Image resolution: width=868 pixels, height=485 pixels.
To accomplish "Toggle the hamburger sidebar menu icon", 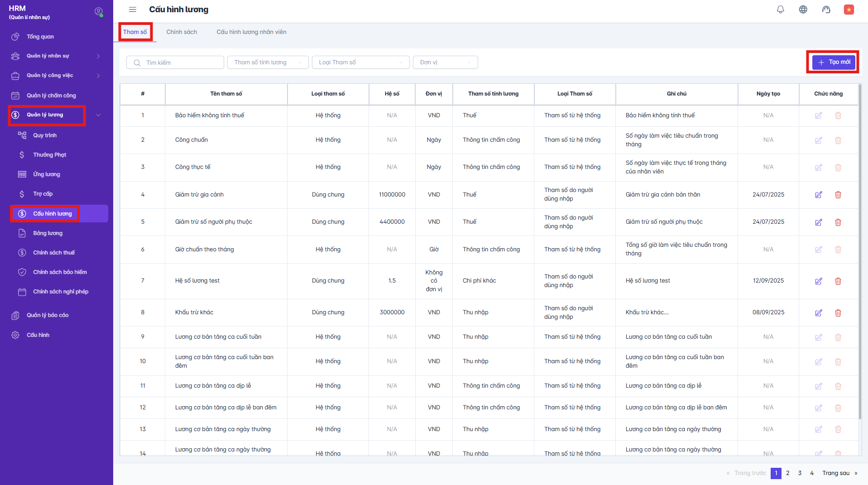I will click(132, 10).
